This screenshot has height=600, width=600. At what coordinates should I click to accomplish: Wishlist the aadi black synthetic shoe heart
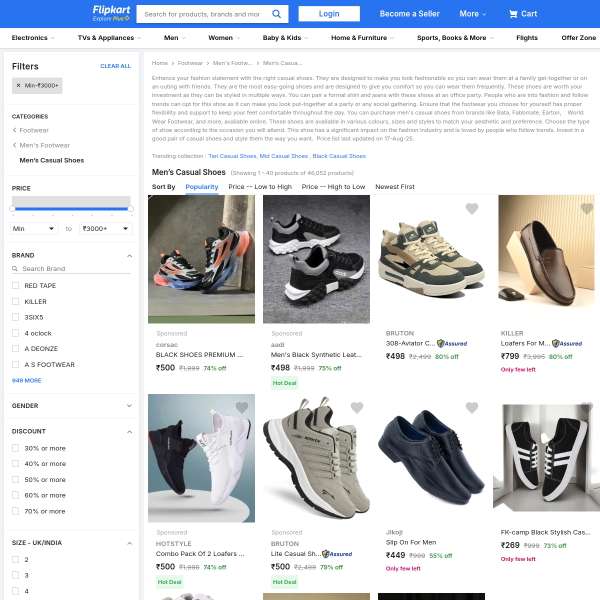(x=357, y=209)
